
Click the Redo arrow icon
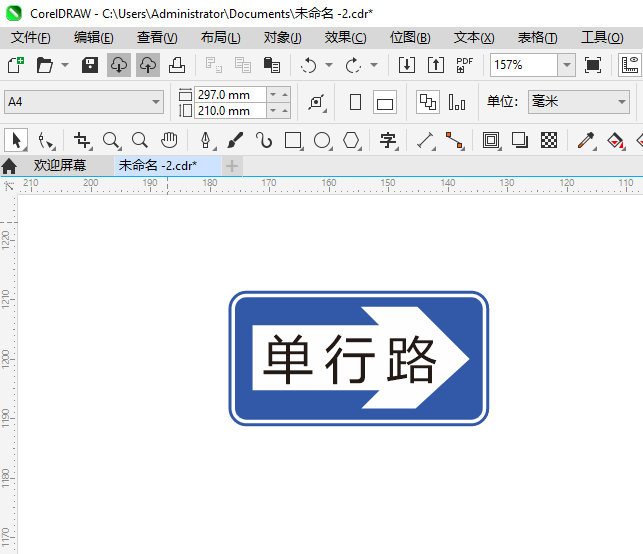pyautogui.click(x=353, y=65)
